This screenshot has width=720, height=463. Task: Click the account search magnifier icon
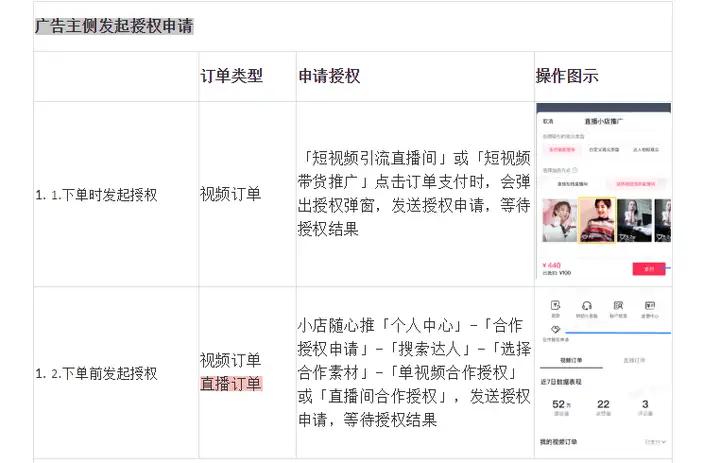point(619,305)
